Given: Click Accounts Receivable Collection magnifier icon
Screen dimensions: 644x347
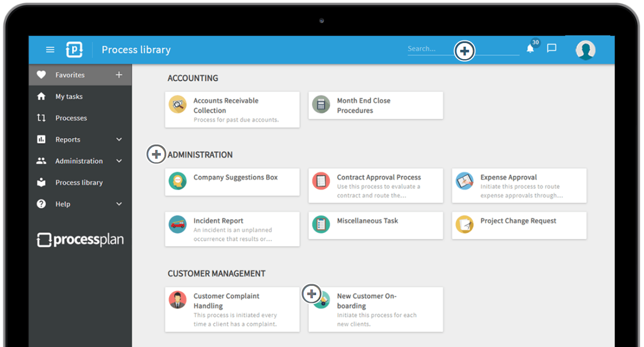Looking at the screenshot, I should click(x=177, y=104).
